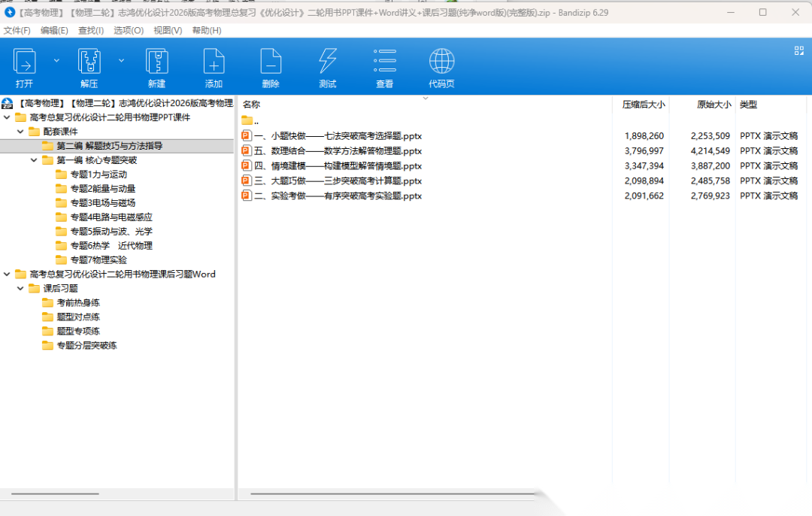Collapse the 课后习题 tree folder
The width and height of the screenshot is (812, 516).
[x=20, y=288]
